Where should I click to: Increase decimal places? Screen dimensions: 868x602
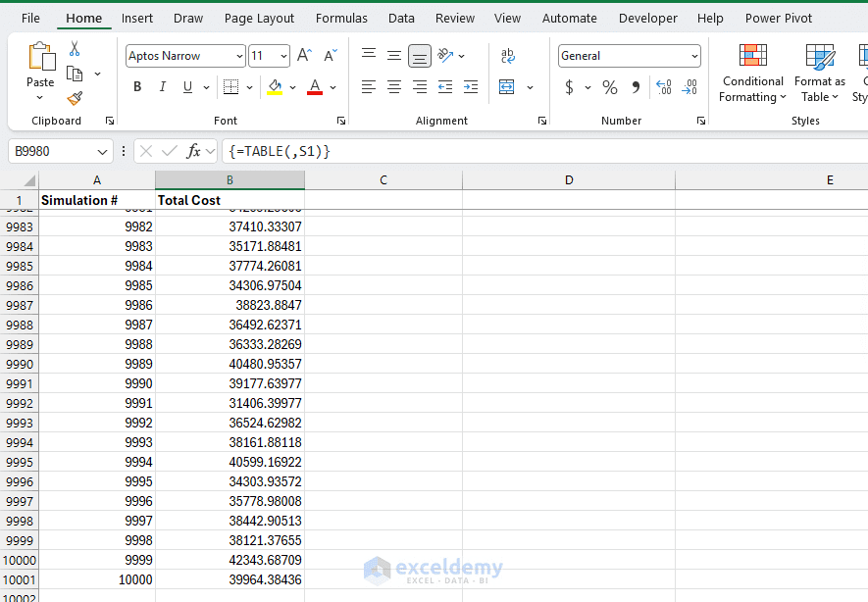coord(664,87)
